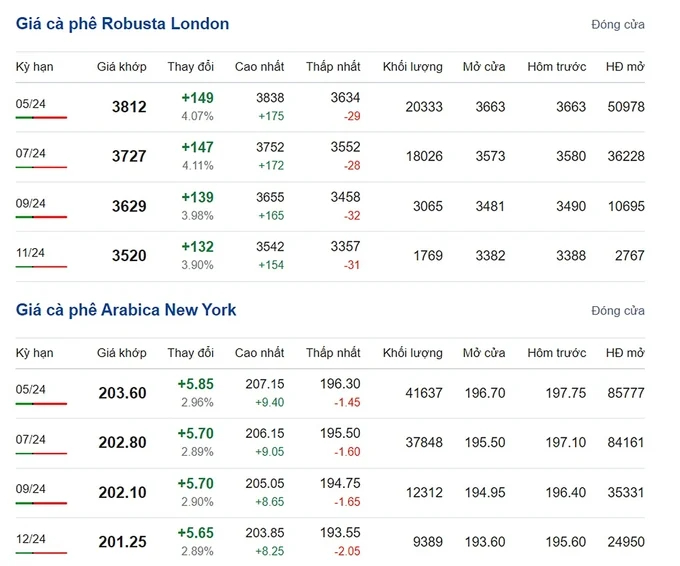Open the Giá cà phê Robusta London heading
The image size is (680, 566).
(x=122, y=24)
